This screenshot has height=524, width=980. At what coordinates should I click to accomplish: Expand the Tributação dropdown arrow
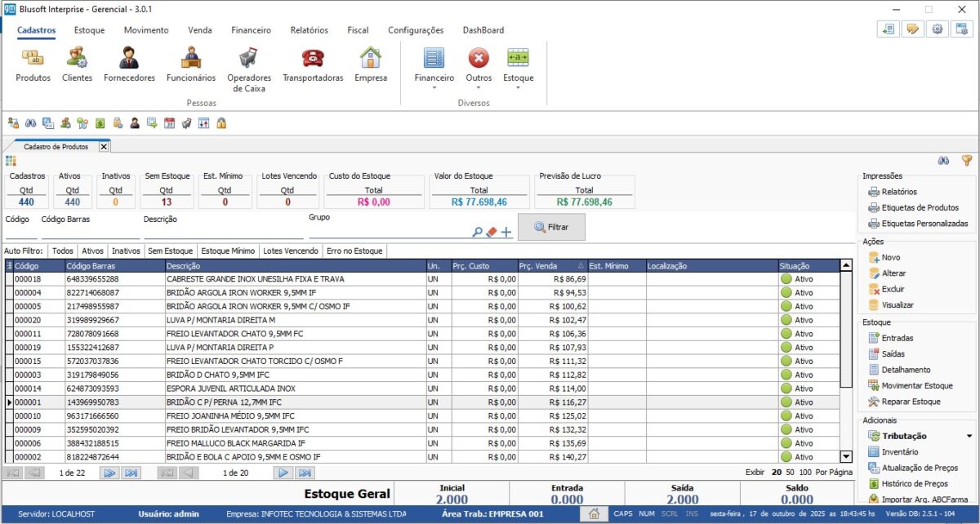969,437
